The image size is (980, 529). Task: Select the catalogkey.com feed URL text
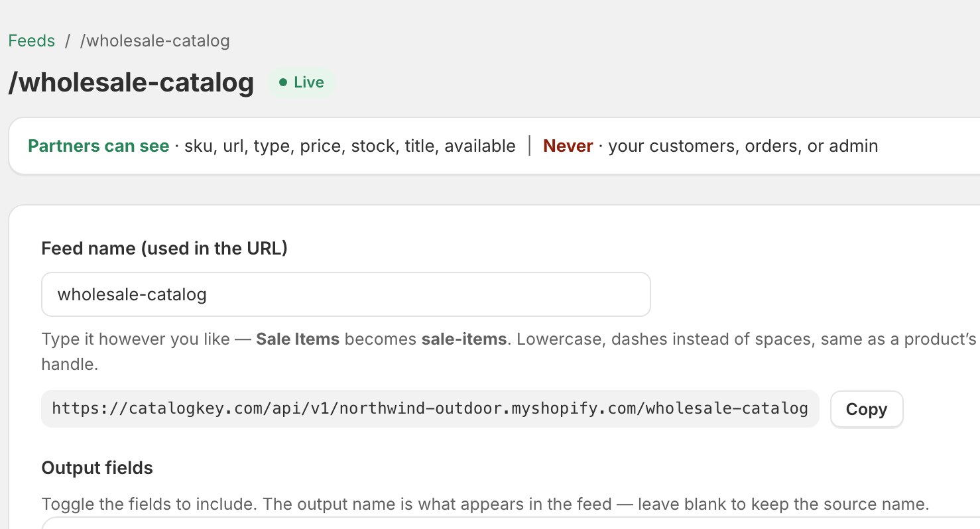[430, 408]
